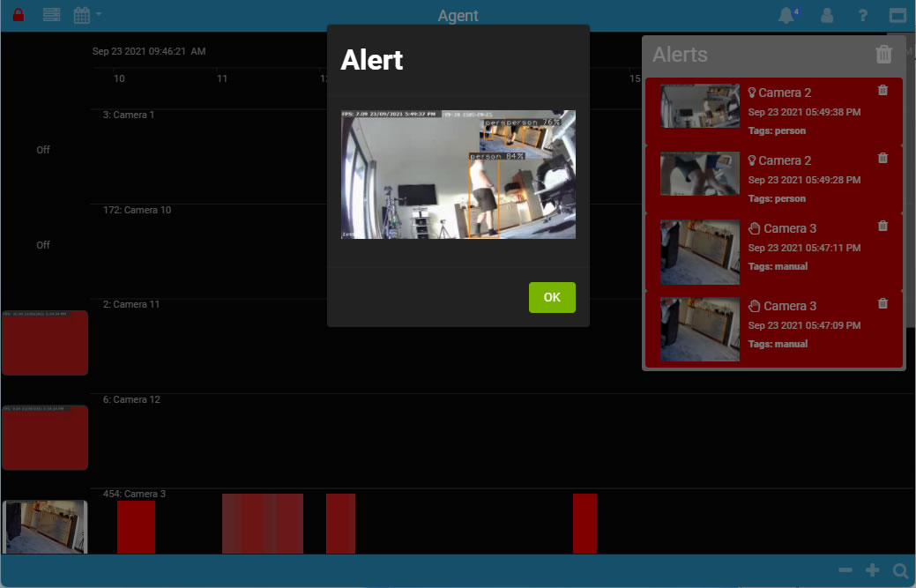Delete the bottom Camera 3 alert entry
916x588 pixels.
tap(882, 303)
